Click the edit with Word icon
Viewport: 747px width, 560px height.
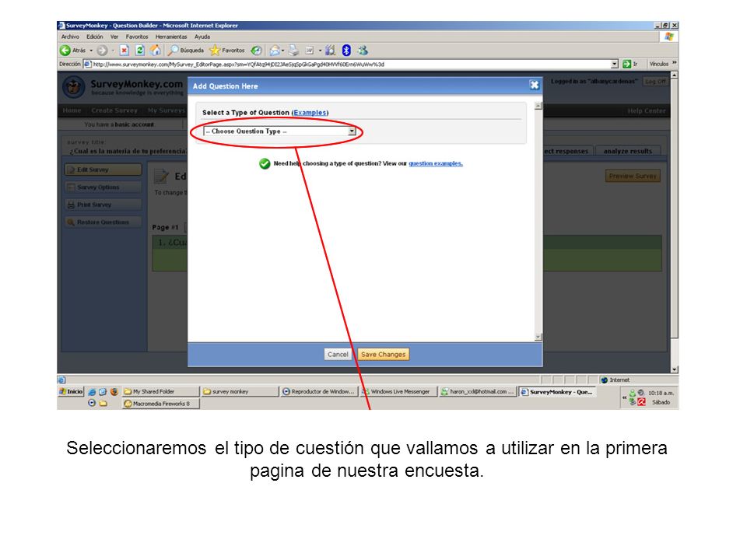pyautogui.click(x=309, y=50)
